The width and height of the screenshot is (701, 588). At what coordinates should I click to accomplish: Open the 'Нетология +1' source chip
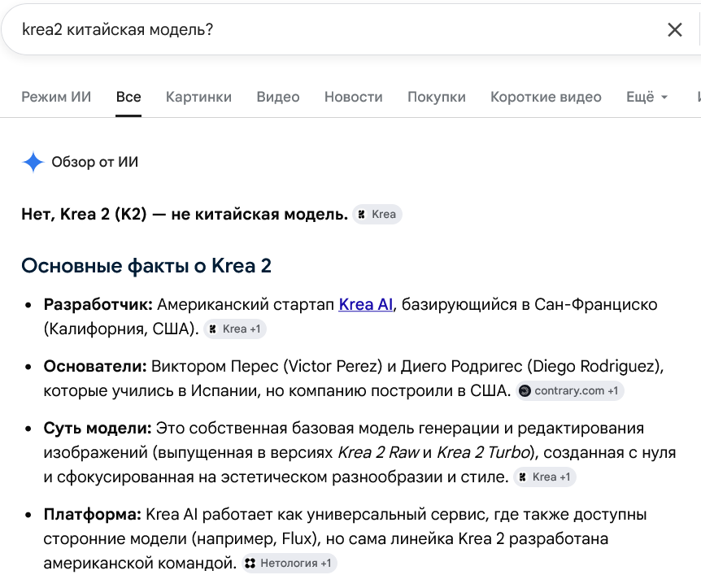[x=290, y=564]
